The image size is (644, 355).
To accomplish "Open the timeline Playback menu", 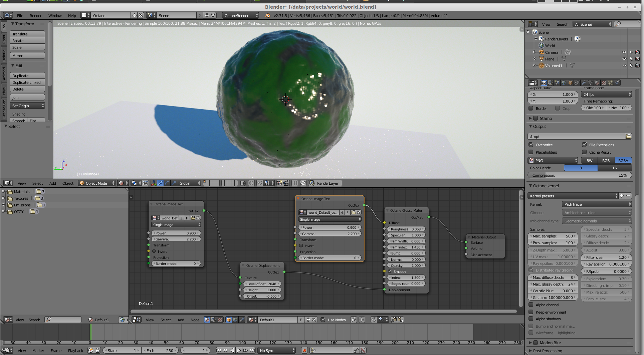I will (x=75, y=350).
